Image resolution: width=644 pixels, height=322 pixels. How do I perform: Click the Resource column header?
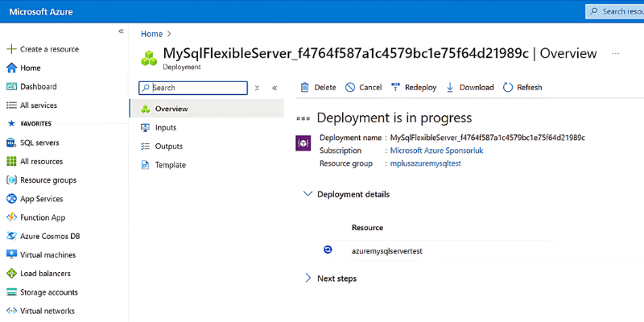coord(367,228)
